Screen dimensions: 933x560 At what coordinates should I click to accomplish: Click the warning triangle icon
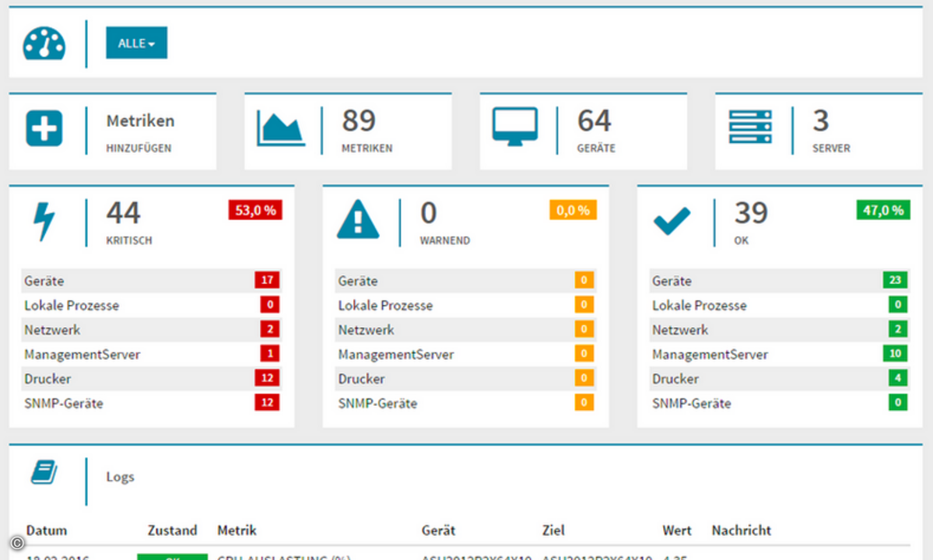click(x=358, y=219)
